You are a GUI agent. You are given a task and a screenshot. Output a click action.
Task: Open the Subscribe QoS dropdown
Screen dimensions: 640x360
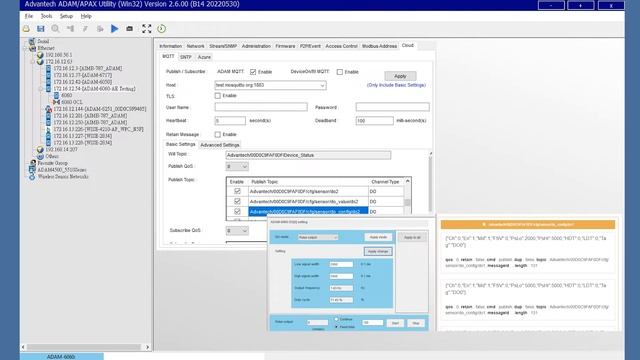tap(244, 231)
